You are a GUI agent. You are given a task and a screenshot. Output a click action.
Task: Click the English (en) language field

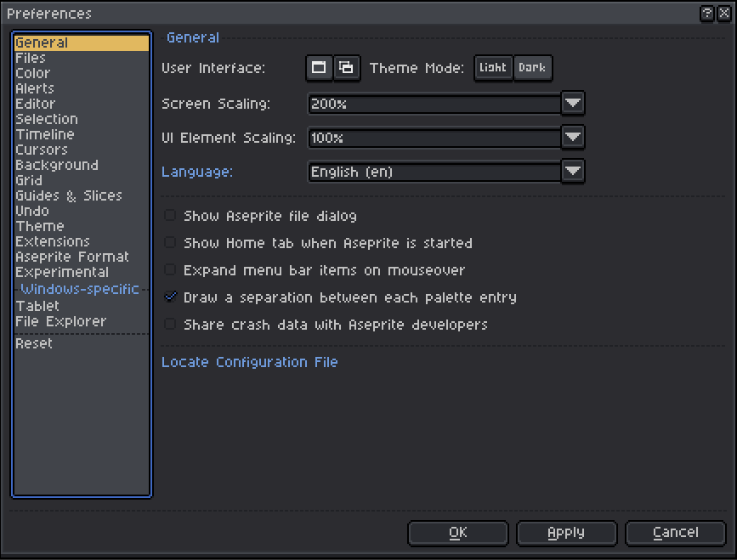(x=434, y=172)
